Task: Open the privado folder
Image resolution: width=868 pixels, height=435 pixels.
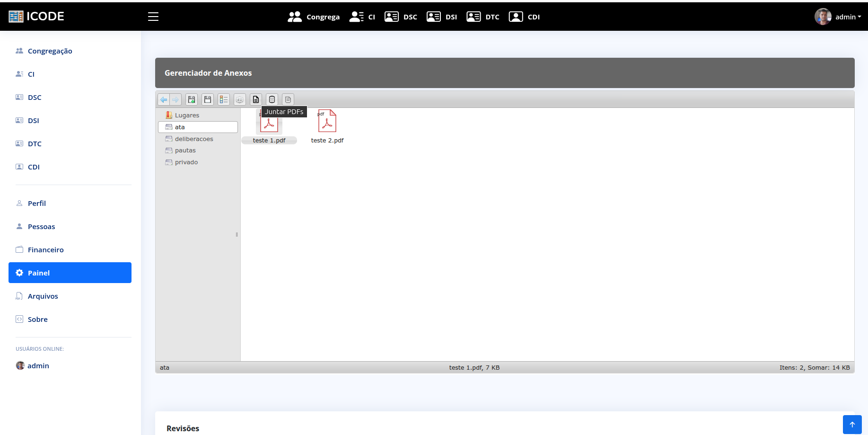Action: click(186, 162)
